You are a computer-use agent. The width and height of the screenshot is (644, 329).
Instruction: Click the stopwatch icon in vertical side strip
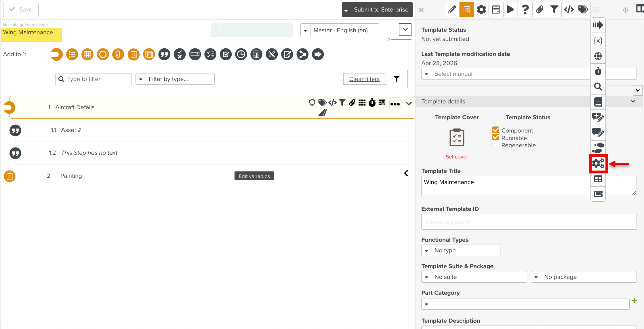click(598, 71)
